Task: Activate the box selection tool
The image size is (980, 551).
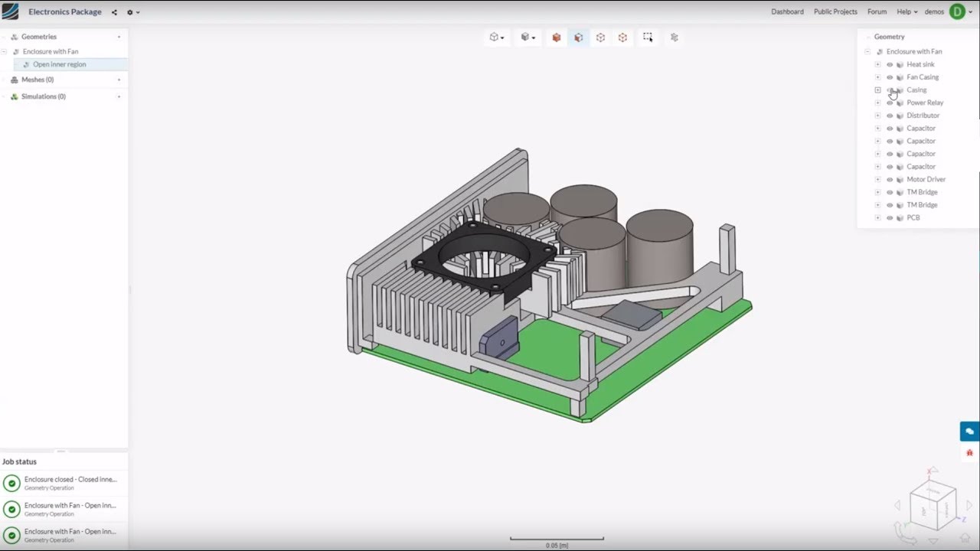Action: [x=648, y=37]
